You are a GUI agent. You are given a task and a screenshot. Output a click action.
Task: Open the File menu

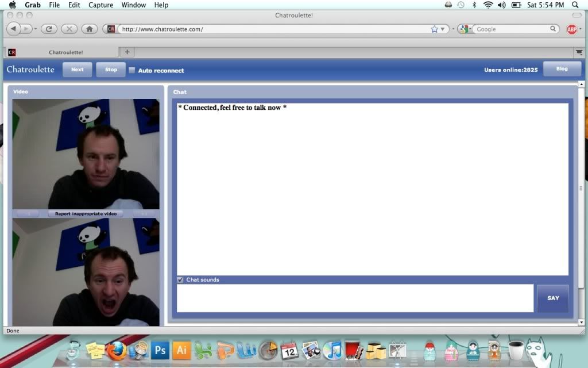pos(55,5)
